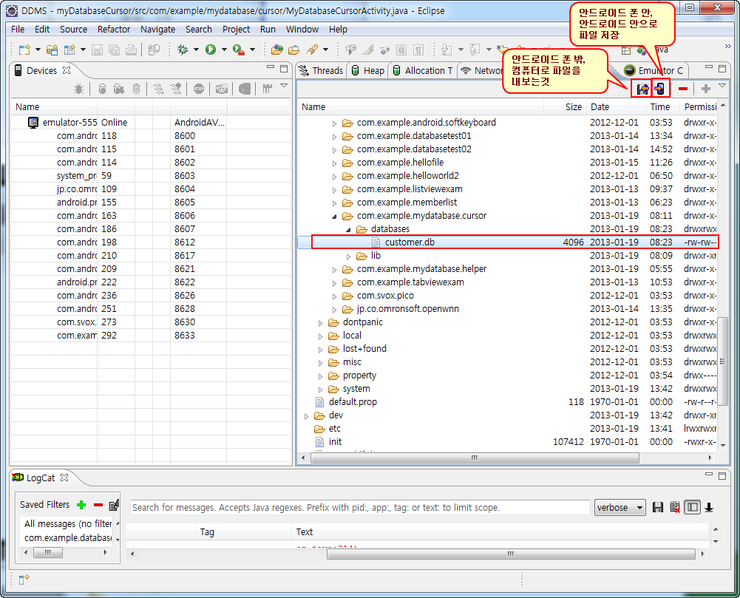This screenshot has width=740, height=598.
Task: Click Update Threads icon in Devices toolbar
Action: pos(159,89)
